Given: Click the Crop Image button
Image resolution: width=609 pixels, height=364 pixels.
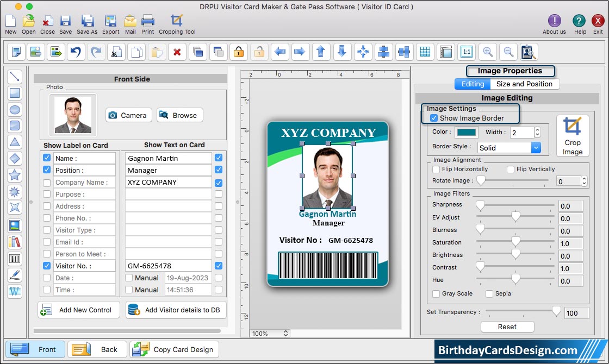Looking at the screenshot, I should coord(573,136).
